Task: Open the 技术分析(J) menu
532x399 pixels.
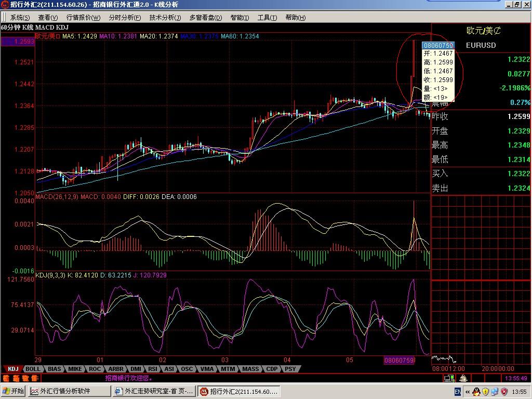Action: pos(165,18)
